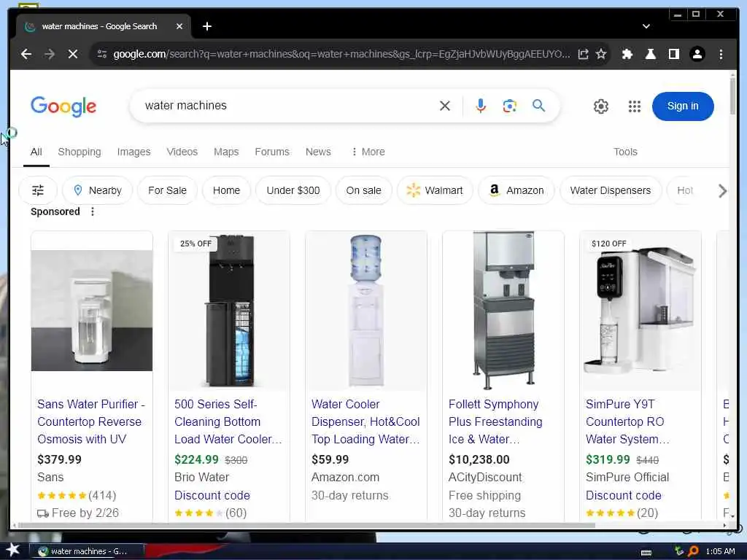
Task: Toggle the Nearby filter chip
Action: tap(97, 190)
